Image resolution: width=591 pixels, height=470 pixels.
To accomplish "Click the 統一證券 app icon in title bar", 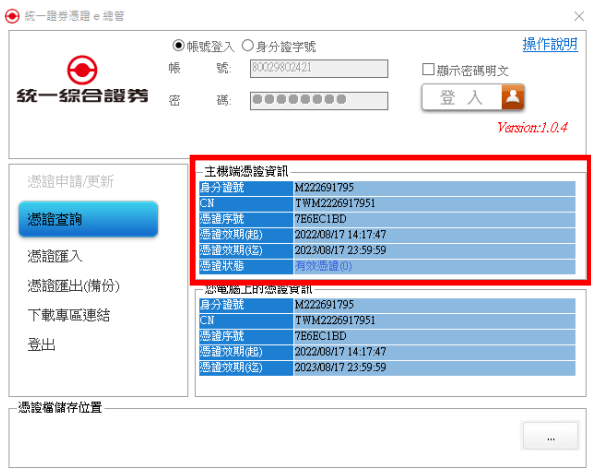I will (12, 16).
